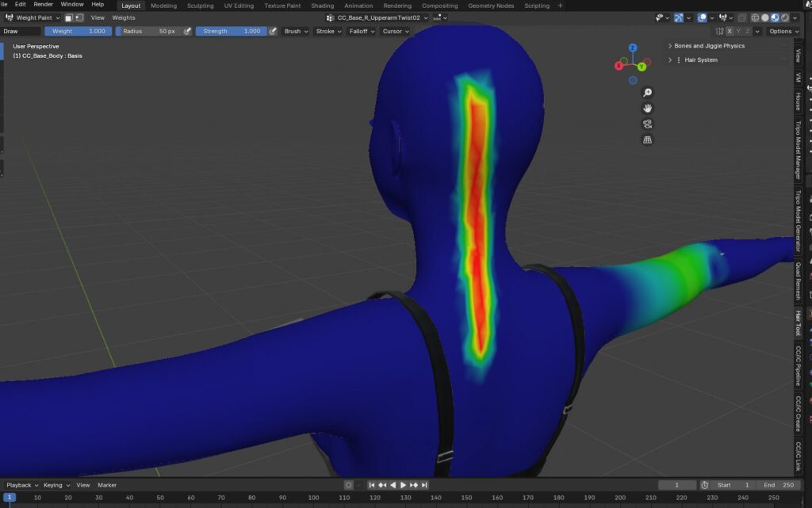Toggle the show overlays button
This screenshot has width=812, height=508.
point(703,17)
